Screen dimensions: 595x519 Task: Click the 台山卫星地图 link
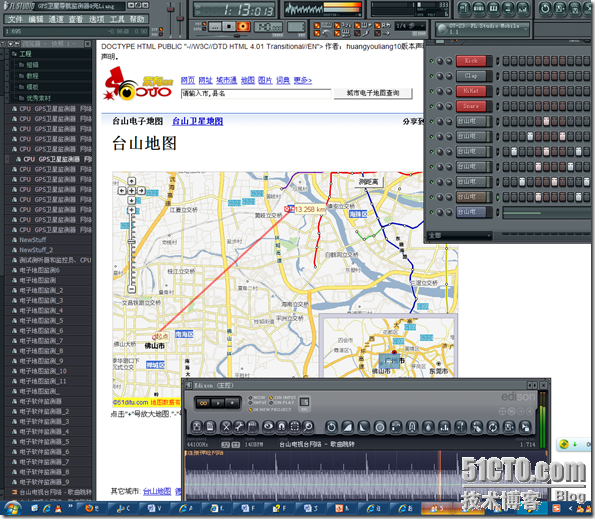(x=198, y=121)
